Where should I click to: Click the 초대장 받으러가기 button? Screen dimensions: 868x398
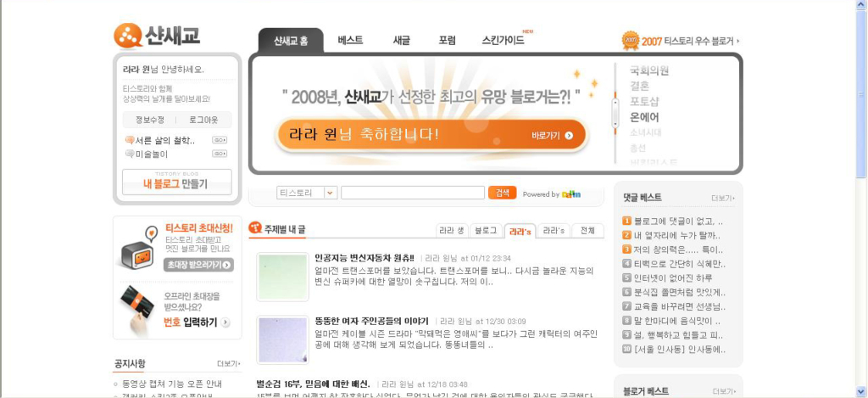coord(198,265)
